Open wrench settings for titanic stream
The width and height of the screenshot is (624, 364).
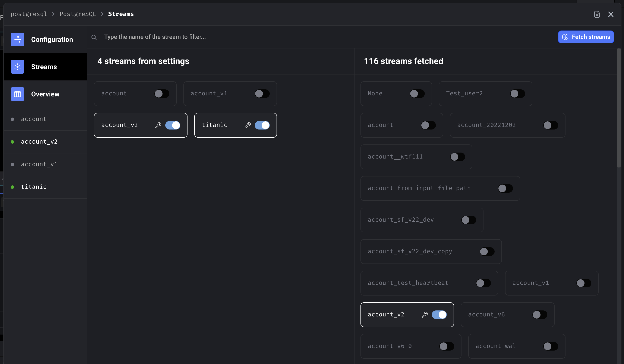(248, 125)
